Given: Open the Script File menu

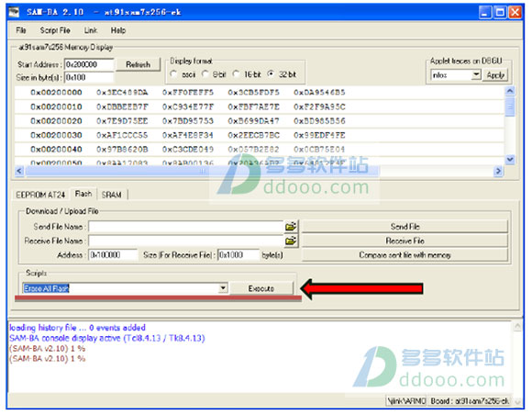Looking at the screenshot, I should click(55, 30).
